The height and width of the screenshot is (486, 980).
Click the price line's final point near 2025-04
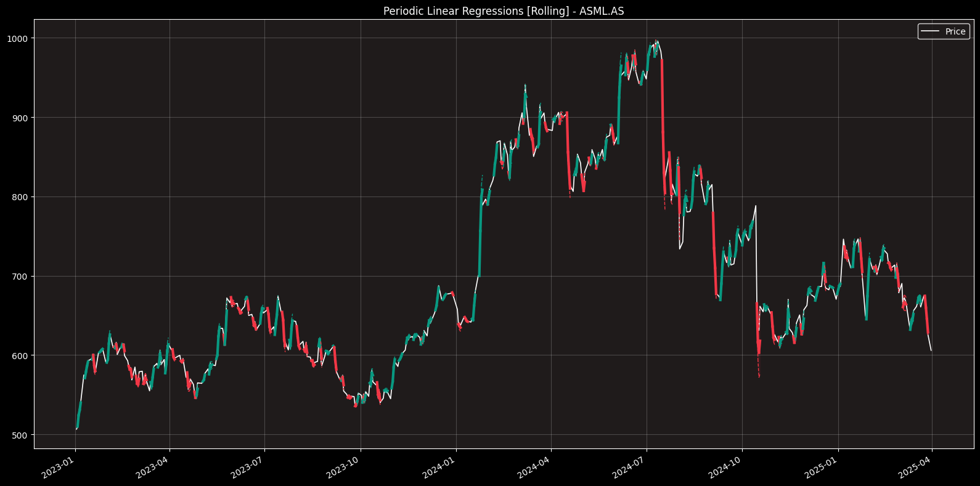931,350
